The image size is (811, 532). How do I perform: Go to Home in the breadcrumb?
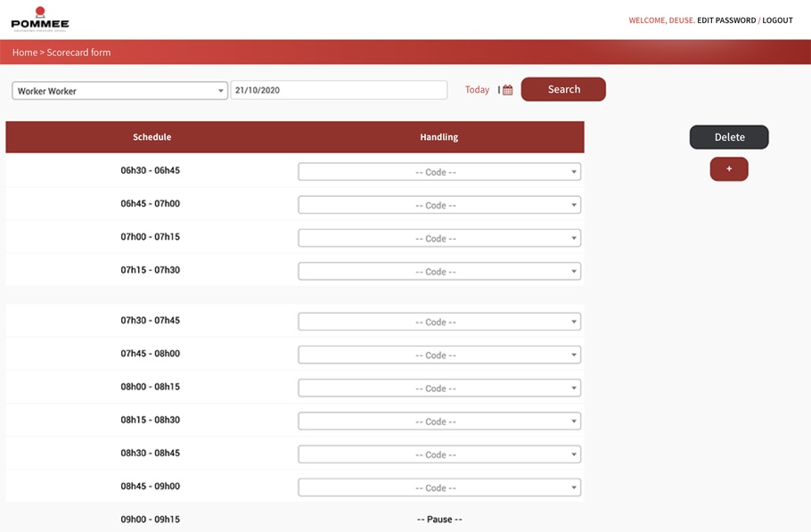click(x=25, y=53)
